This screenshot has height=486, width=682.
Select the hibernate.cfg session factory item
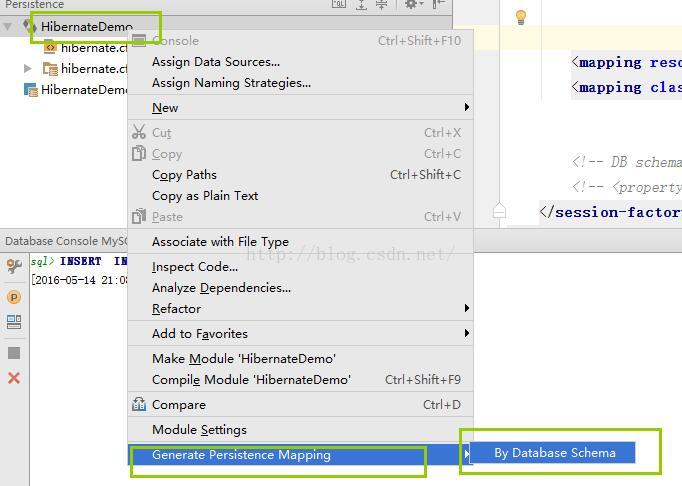point(85,69)
